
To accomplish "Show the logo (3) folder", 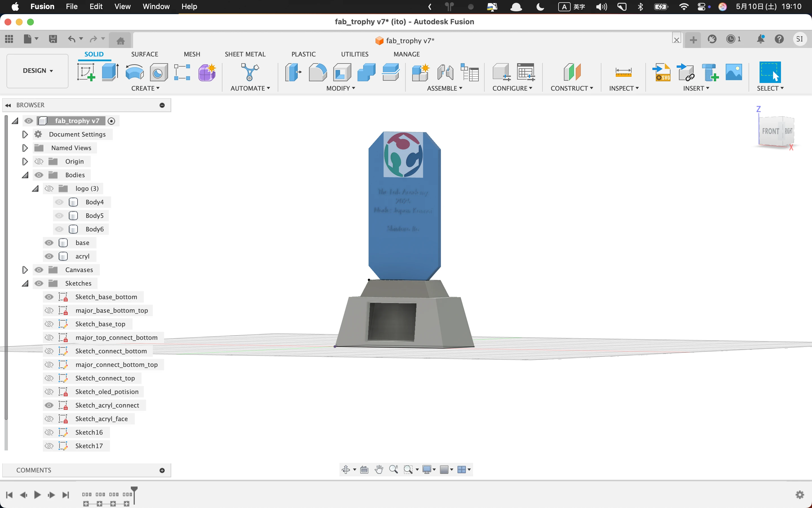I will pos(49,189).
